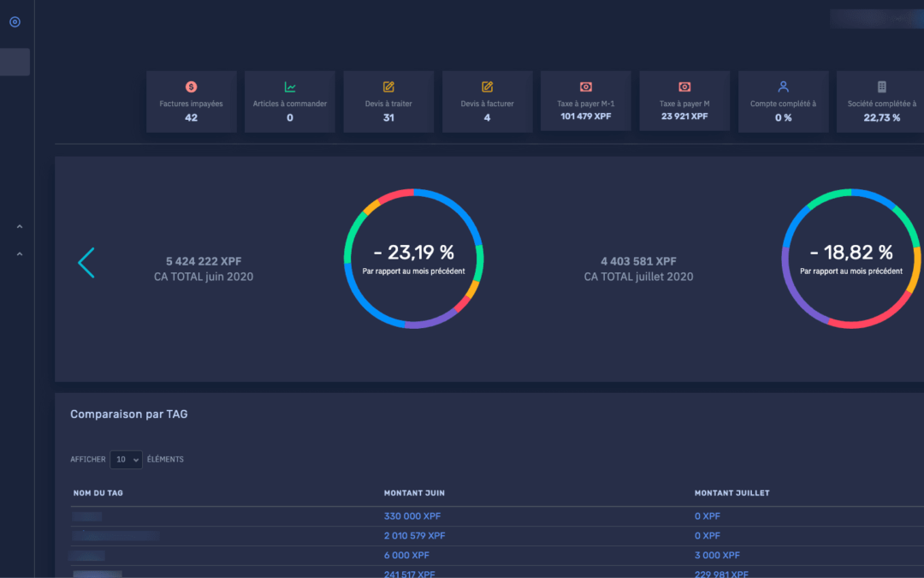Open the 2 010 579 XPF amount link
Image resolution: width=924 pixels, height=578 pixels.
(415, 536)
